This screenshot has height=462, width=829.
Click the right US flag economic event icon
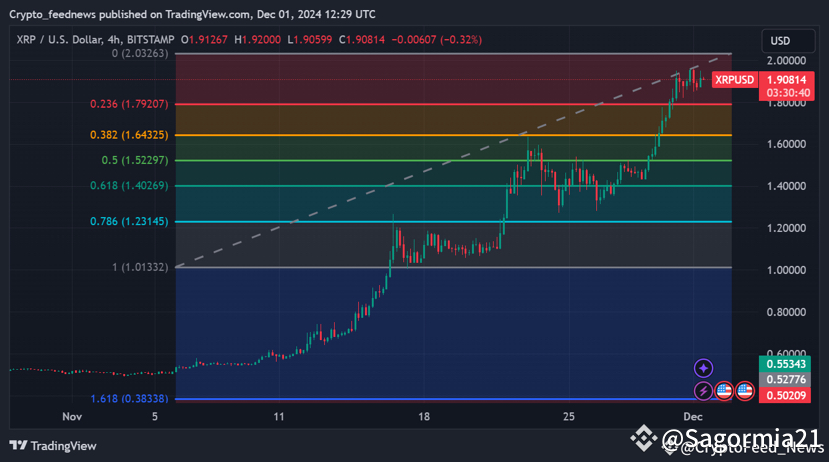(x=745, y=391)
